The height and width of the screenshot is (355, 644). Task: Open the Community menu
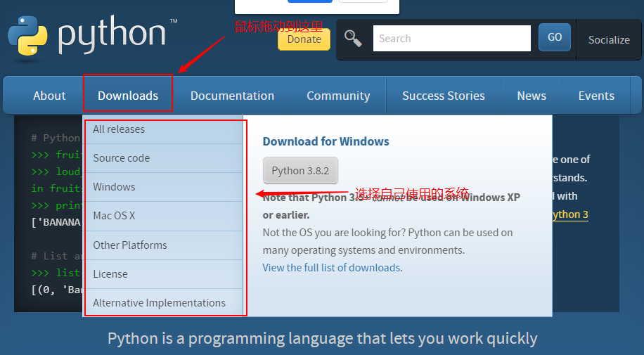[x=338, y=96]
